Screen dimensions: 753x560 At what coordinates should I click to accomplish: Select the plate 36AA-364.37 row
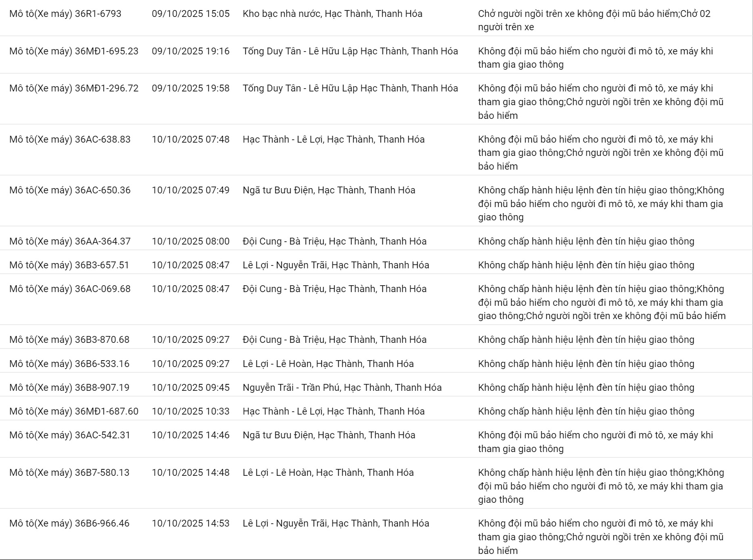coord(70,241)
